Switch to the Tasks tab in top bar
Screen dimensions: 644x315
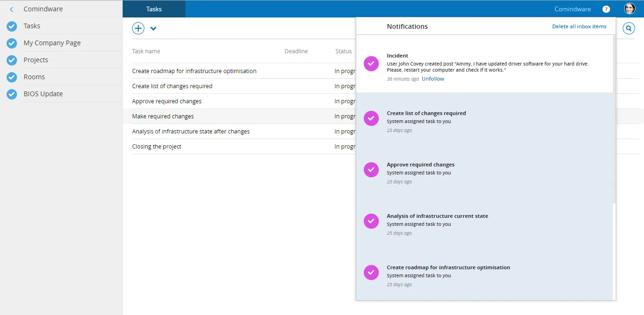(154, 9)
